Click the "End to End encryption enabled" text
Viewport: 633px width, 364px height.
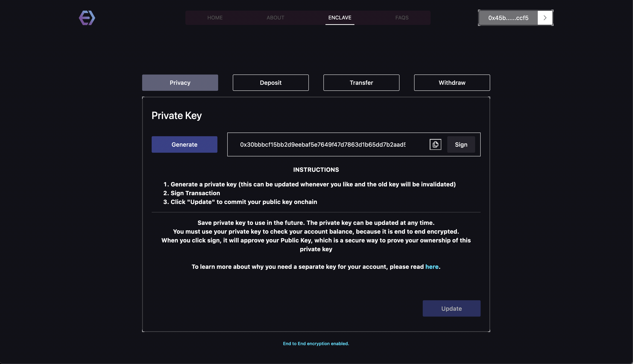316,343
